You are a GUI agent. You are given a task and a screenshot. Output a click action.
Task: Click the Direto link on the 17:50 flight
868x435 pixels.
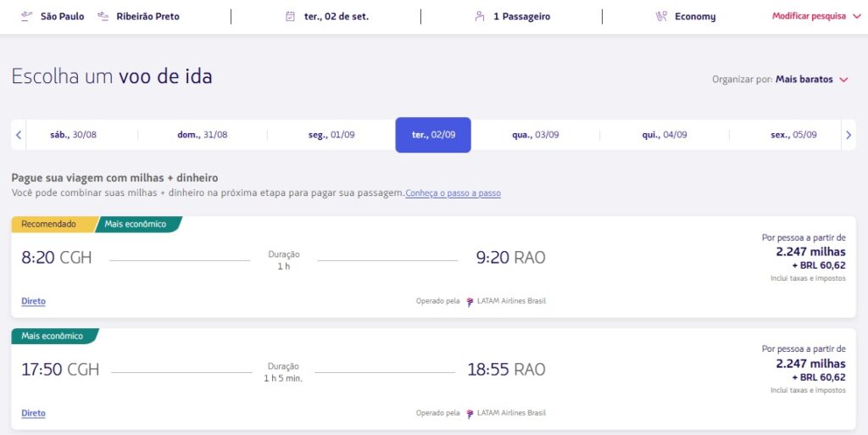pos(33,414)
